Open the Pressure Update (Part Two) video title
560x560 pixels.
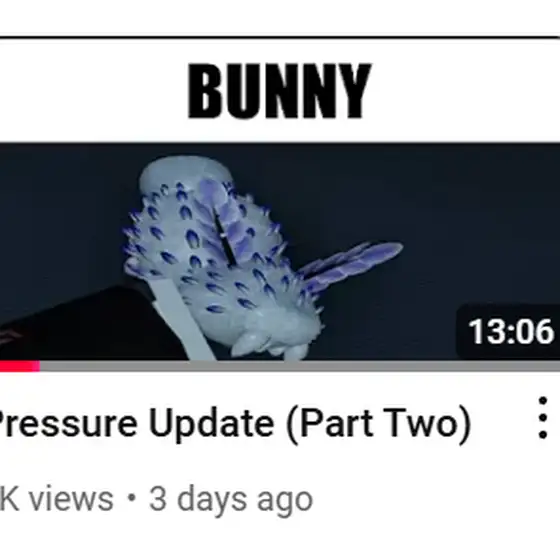[x=234, y=424]
